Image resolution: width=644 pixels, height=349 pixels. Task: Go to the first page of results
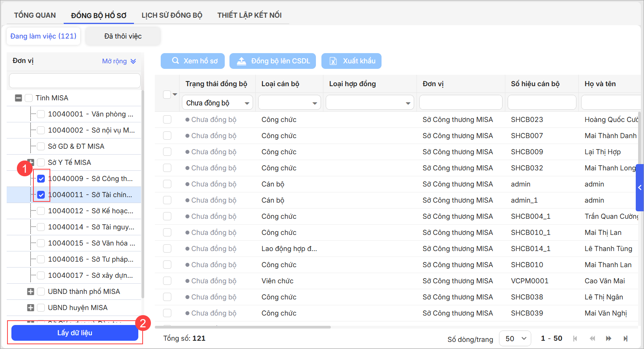click(x=575, y=338)
